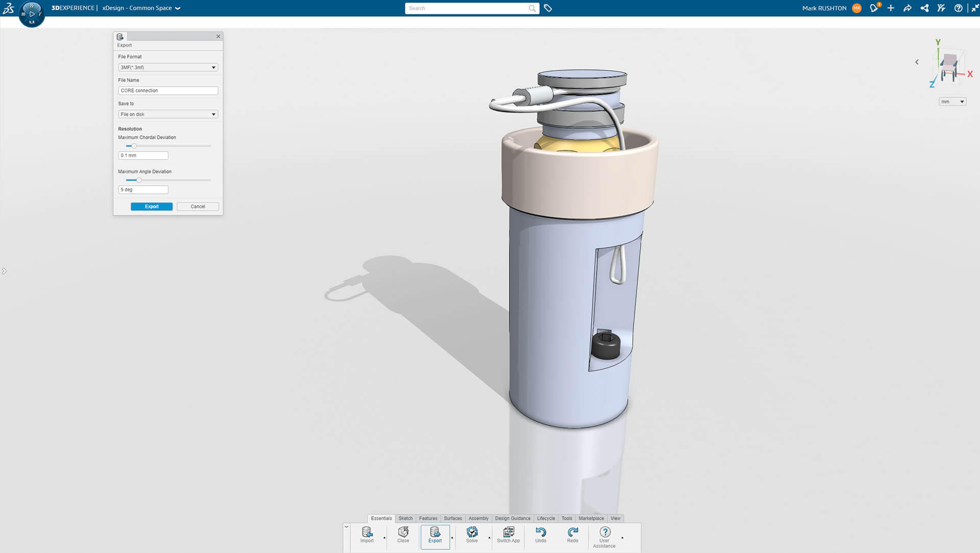Click the Undo icon
Image resolution: width=980 pixels, height=553 pixels.
coord(541,535)
